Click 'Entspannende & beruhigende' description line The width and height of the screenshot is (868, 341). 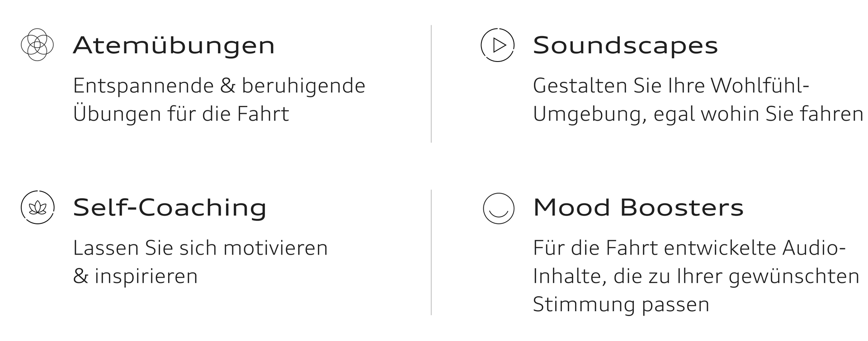pyautogui.click(x=219, y=86)
